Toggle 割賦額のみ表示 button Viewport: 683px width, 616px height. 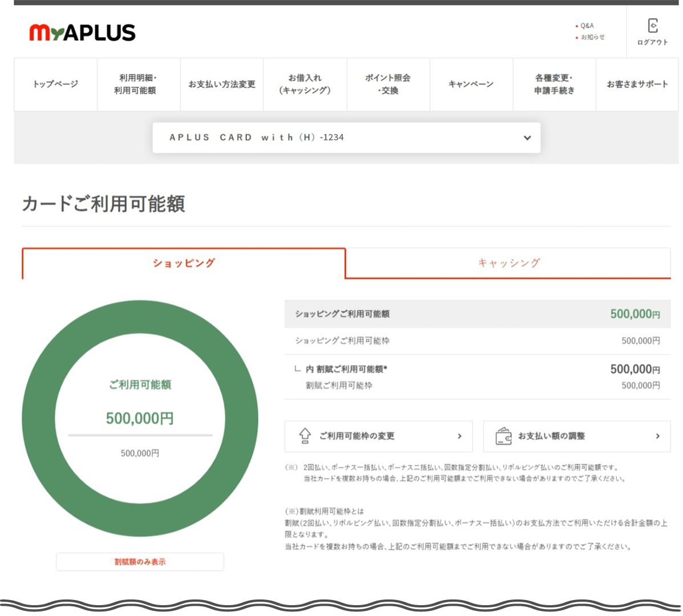(x=140, y=562)
